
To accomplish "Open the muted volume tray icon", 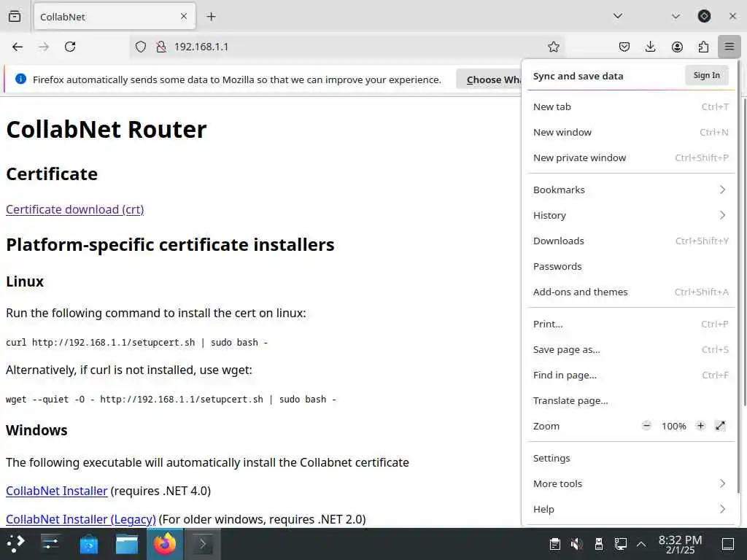I will point(577,544).
